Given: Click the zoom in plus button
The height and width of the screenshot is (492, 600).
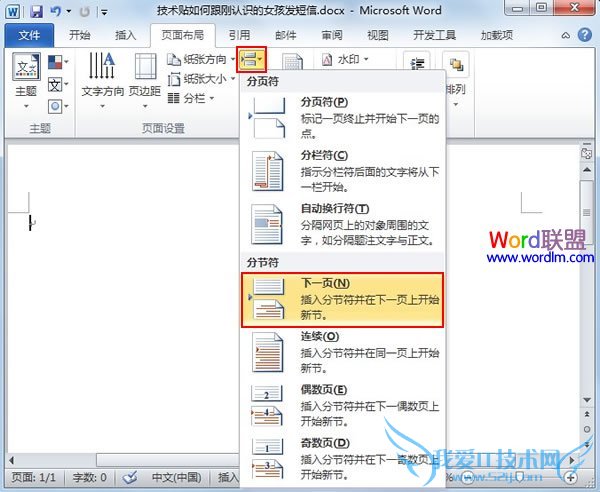Looking at the screenshot, I should [x=571, y=477].
